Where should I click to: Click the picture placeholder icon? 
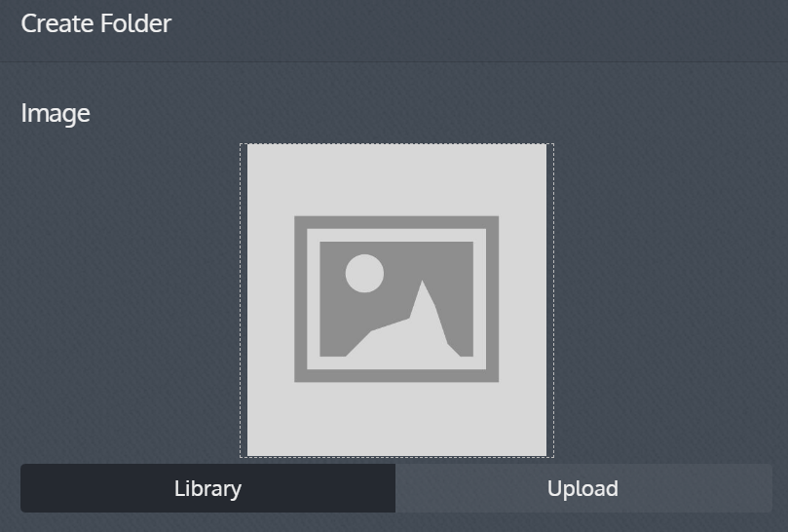coord(396,299)
